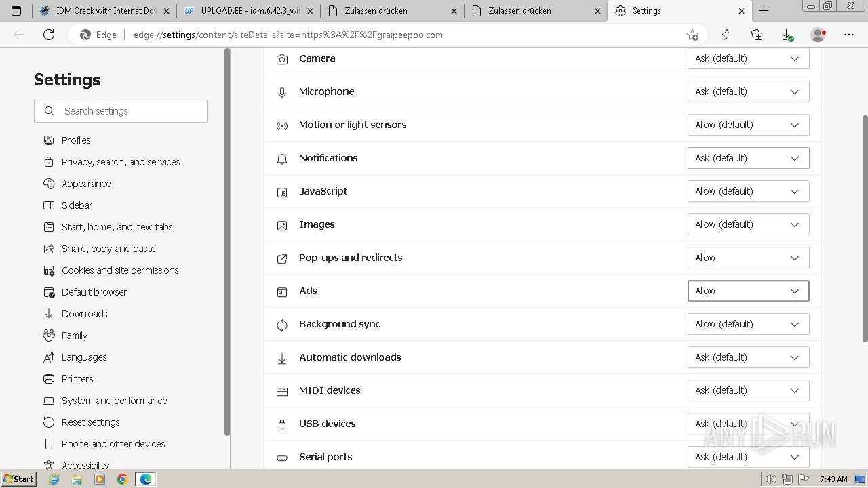This screenshot has height=488, width=868.
Task: Click the Camera permission icon
Action: pyautogui.click(x=282, y=59)
